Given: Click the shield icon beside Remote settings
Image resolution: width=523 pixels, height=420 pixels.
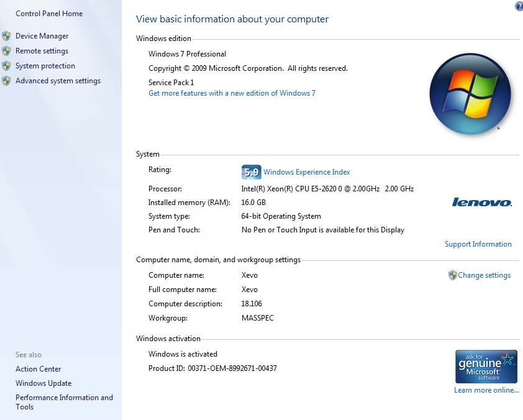Looking at the screenshot, I should click(6, 51).
